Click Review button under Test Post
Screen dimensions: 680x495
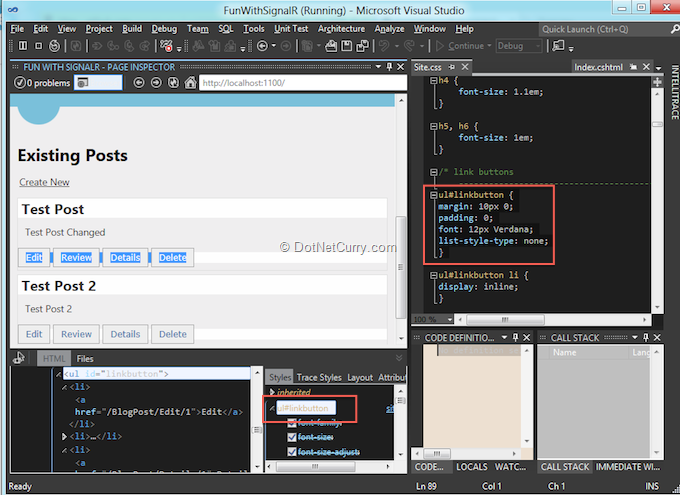pyautogui.click(x=76, y=258)
